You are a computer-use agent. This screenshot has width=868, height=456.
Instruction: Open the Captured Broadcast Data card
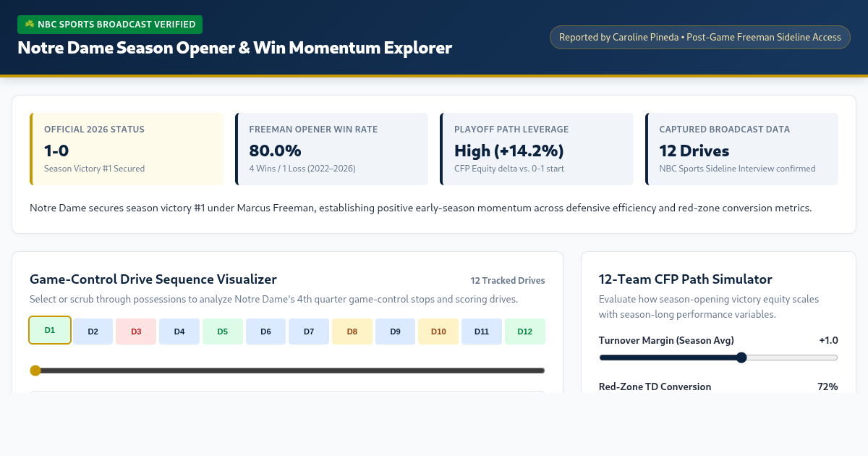click(742, 149)
